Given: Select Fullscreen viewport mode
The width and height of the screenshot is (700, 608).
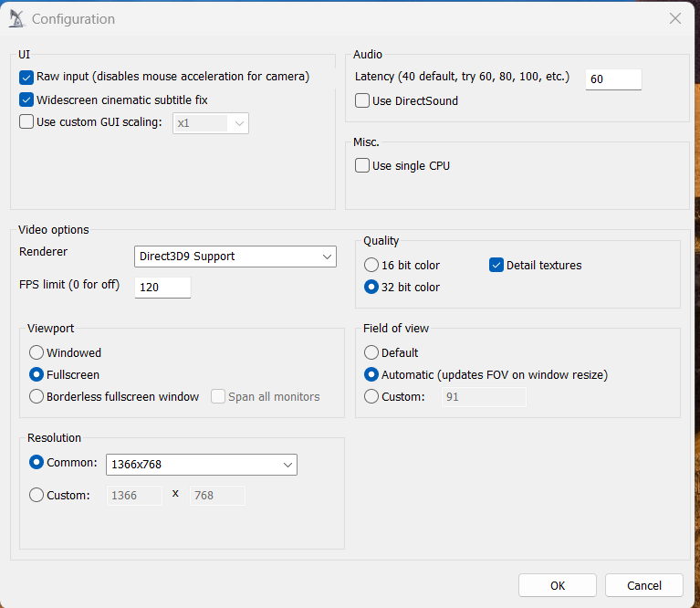Looking at the screenshot, I should pyautogui.click(x=37, y=374).
